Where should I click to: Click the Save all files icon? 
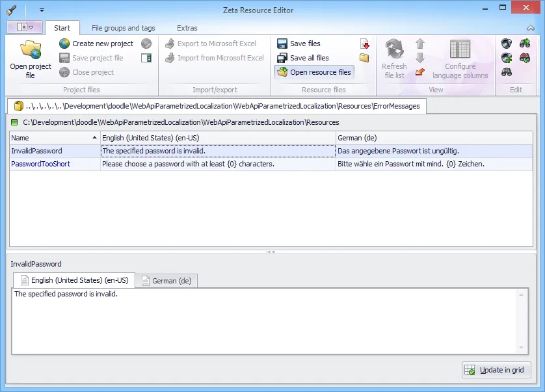coord(282,58)
